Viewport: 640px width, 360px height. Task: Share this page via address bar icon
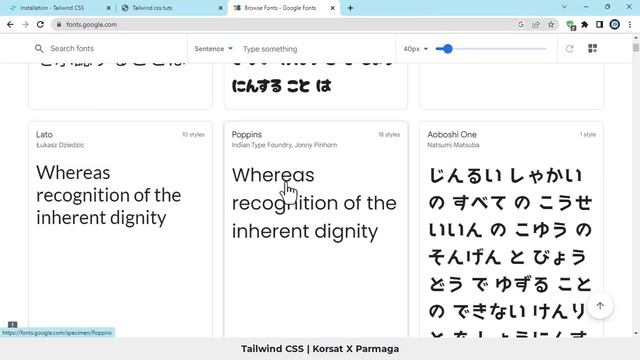pyautogui.click(x=536, y=24)
